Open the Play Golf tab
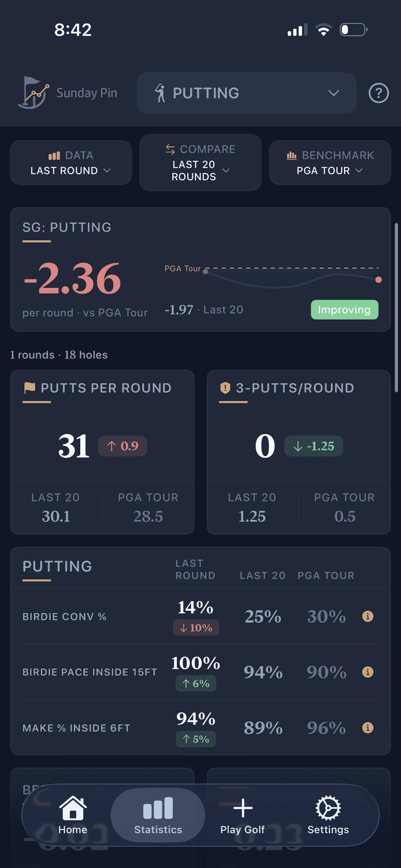The image size is (401, 868). pyautogui.click(x=242, y=815)
